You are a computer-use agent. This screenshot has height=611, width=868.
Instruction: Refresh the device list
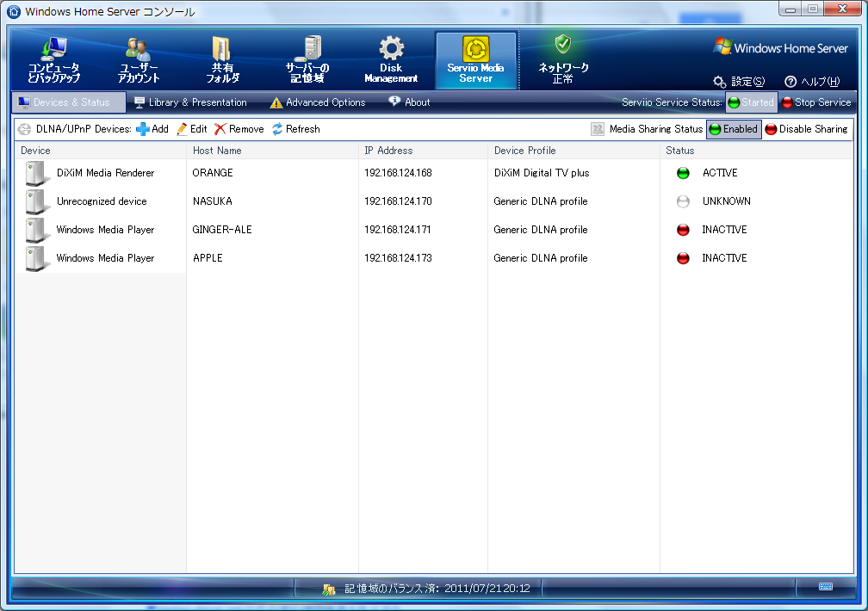[295, 129]
